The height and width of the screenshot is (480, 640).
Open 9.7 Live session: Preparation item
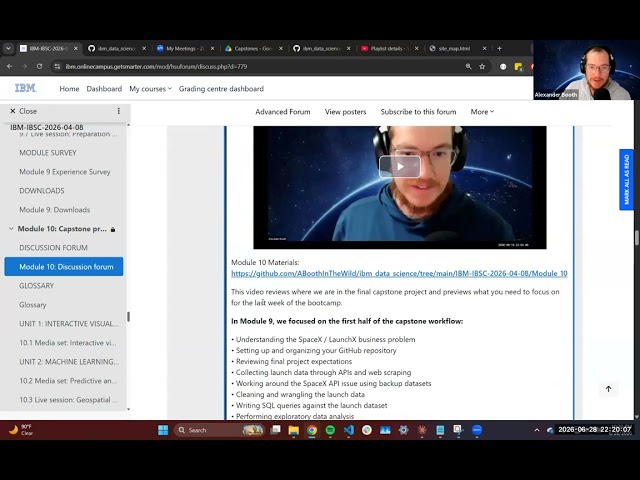[68, 134]
